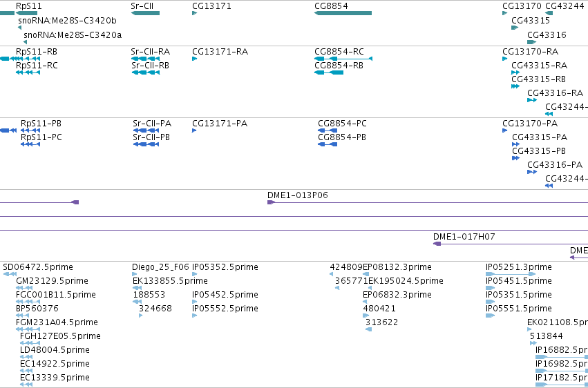Click the CG8854 gene bar
The height and width of the screenshot is (388, 588).
point(343,13)
